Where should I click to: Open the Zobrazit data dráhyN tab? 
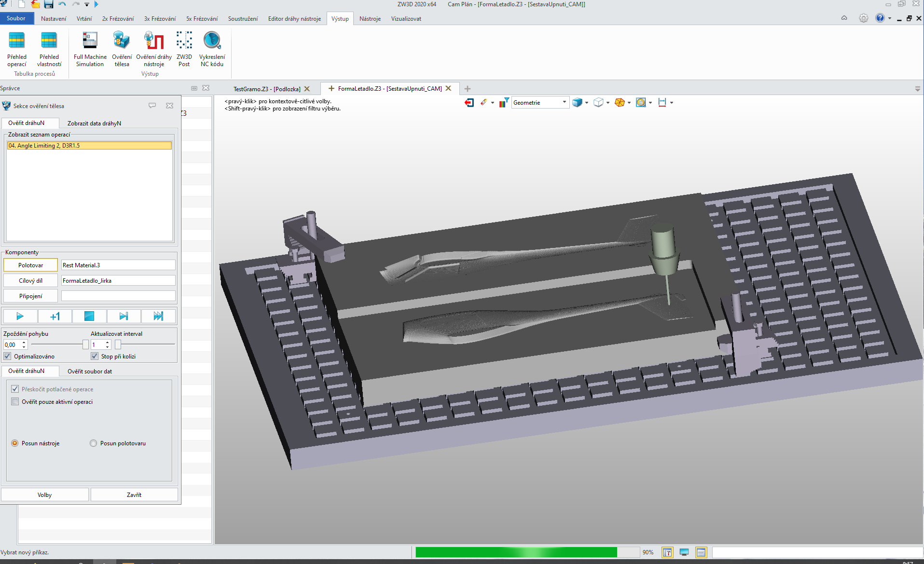click(94, 123)
